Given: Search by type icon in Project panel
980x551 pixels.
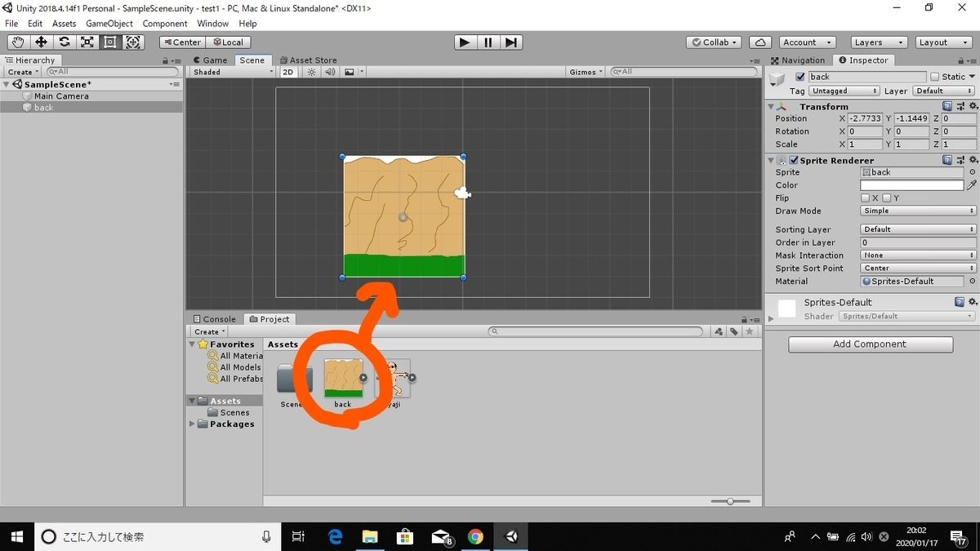Looking at the screenshot, I should pos(719,331).
